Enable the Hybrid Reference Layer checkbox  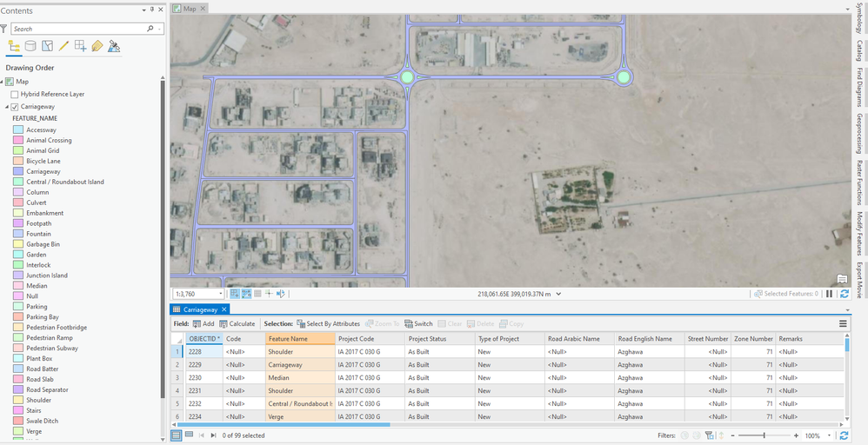15,95
